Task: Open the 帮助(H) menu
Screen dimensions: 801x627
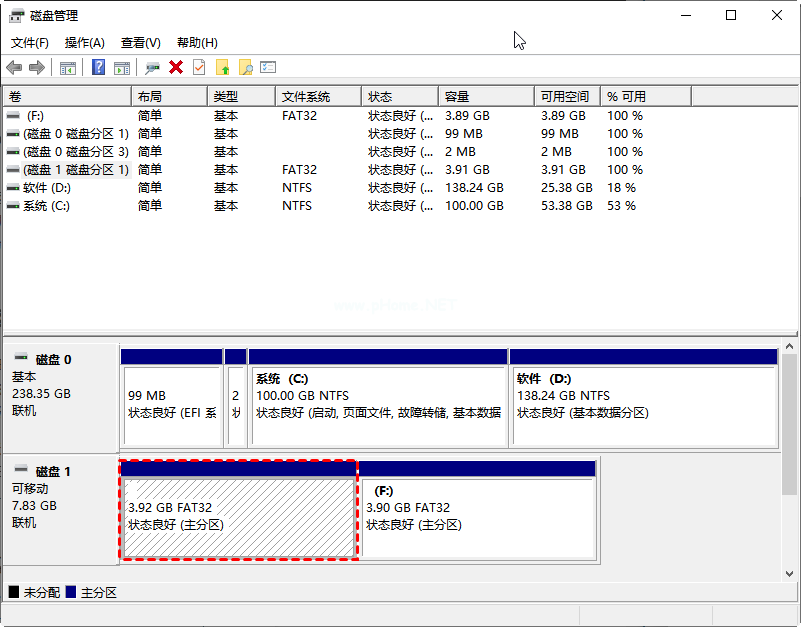Action: (x=196, y=43)
